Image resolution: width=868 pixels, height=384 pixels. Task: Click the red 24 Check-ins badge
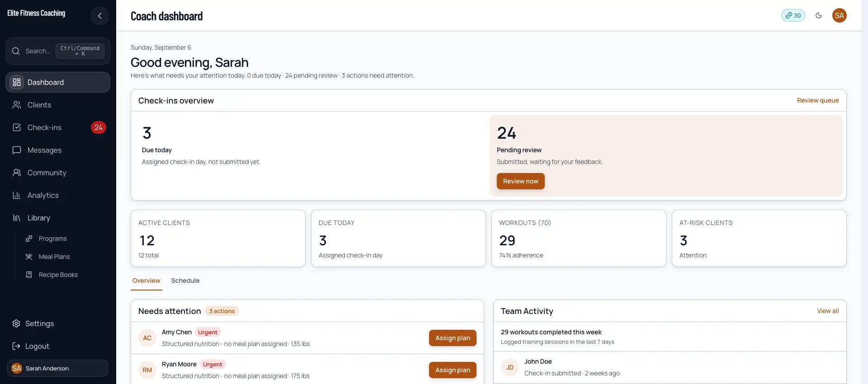click(99, 127)
